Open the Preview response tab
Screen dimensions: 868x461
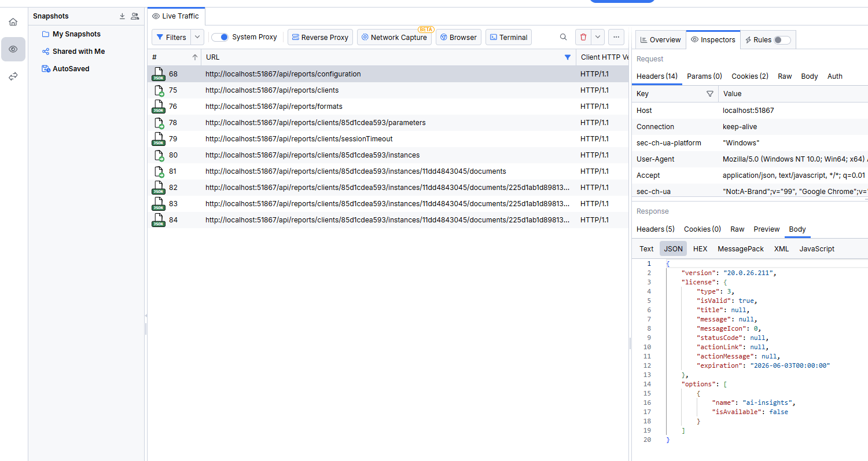tap(766, 229)
